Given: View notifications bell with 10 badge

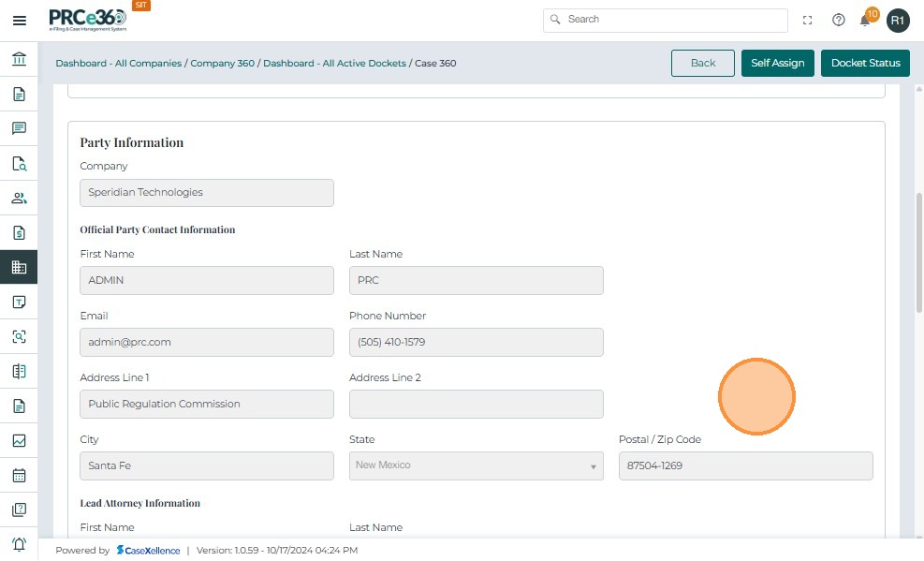Looking at the screenshot, I should pyautogui.click(x=866, y=20).
